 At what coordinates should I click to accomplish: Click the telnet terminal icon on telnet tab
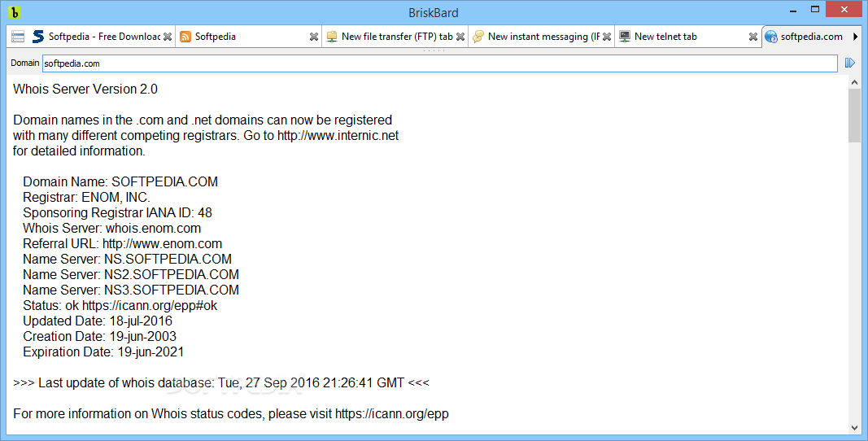625,37
